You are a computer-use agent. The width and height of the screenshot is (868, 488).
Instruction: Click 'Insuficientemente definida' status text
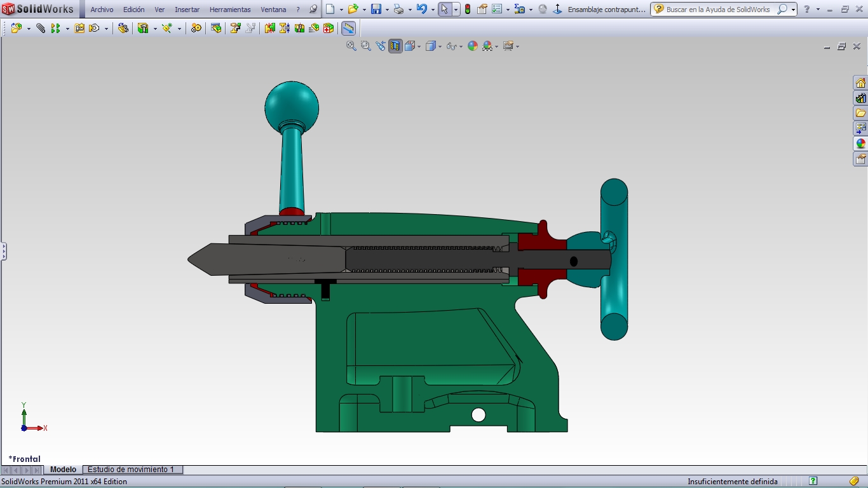coord(732,482)
